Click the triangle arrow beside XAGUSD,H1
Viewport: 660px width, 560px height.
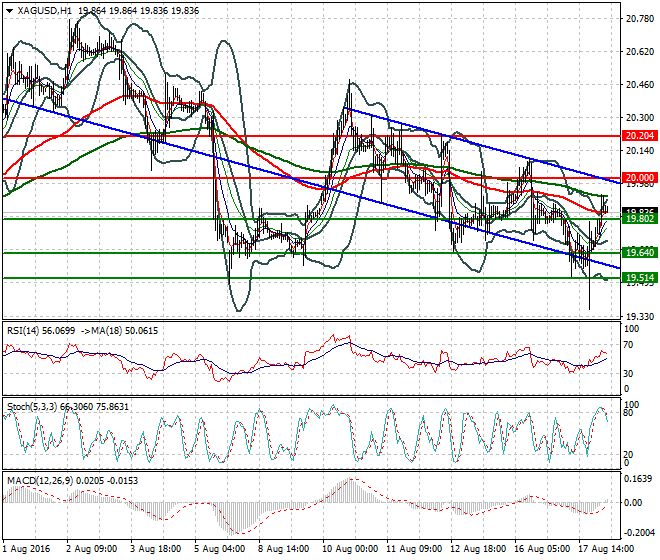click(x=9, y=10)
